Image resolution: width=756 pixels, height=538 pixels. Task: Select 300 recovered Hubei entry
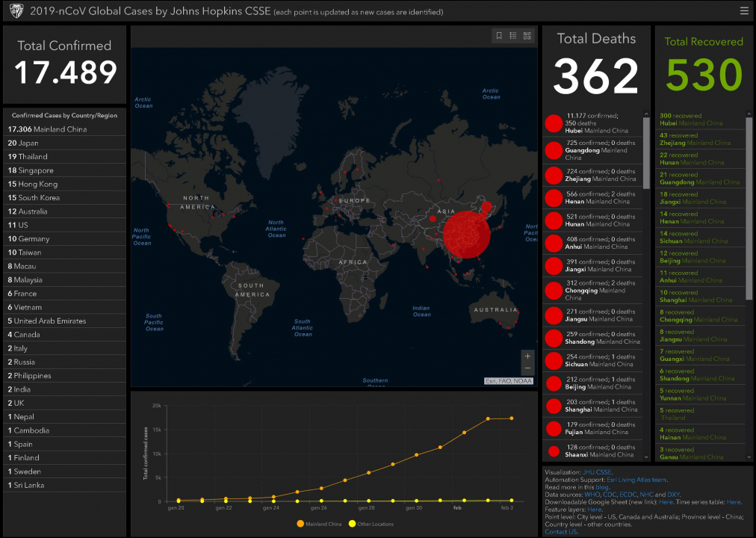click(x=700, y=120)
